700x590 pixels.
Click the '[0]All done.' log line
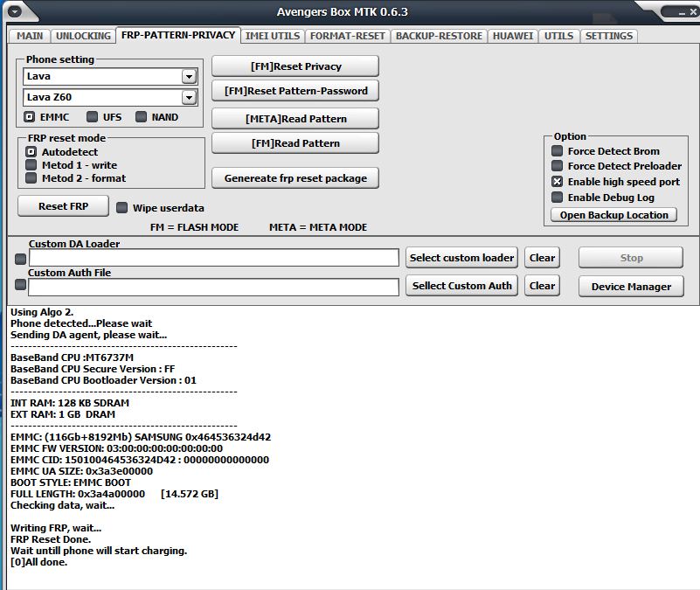click(38, 562)
